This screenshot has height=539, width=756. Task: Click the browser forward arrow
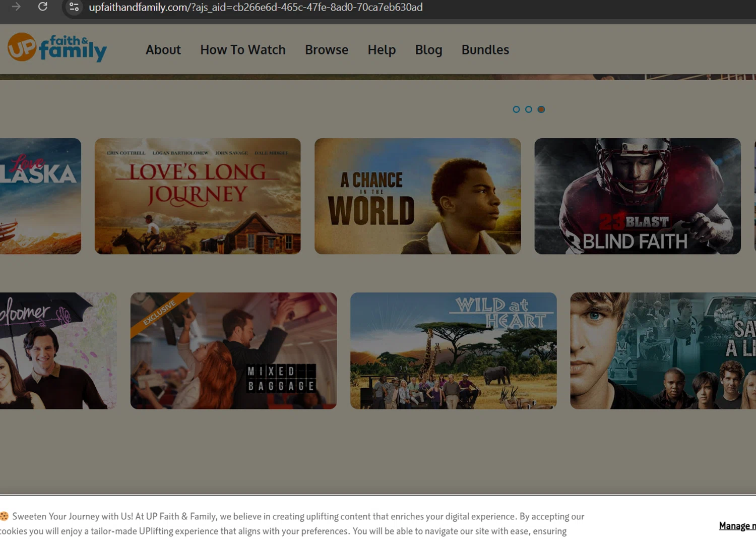click(16, 7)
